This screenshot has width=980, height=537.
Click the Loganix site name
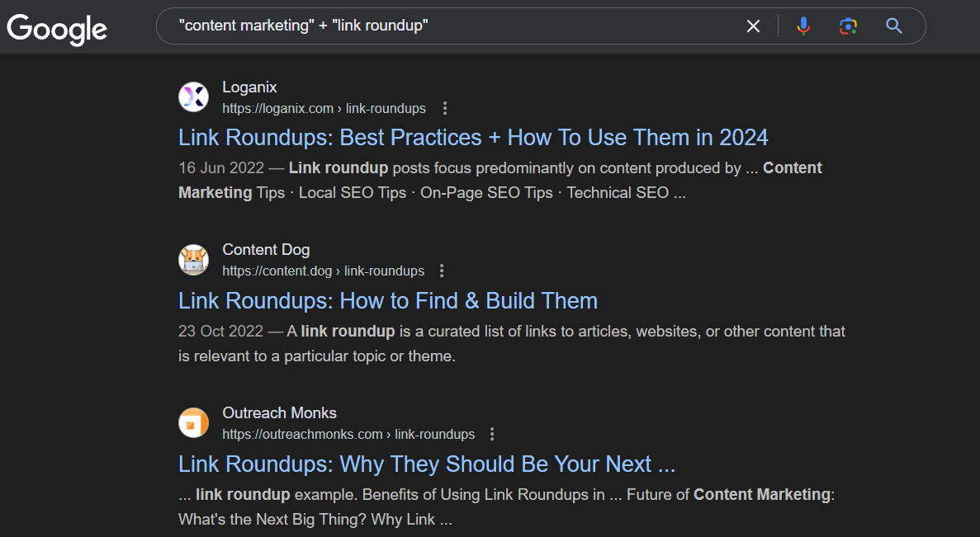coord(249,87)
